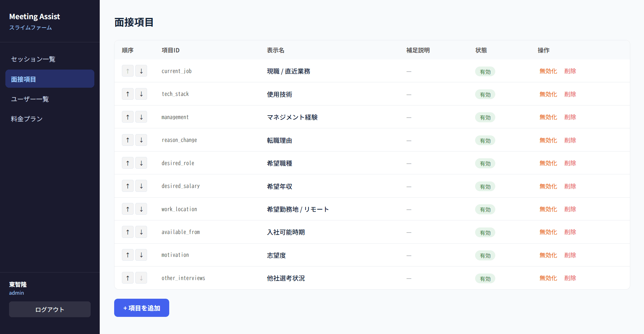Move desired_role row down
The height and width of the screenshot is (334, 644).
click(x=141, y=163)
